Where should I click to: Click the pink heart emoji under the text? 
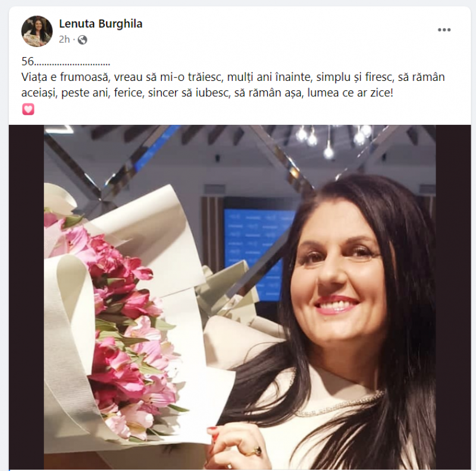coord(28,109)
